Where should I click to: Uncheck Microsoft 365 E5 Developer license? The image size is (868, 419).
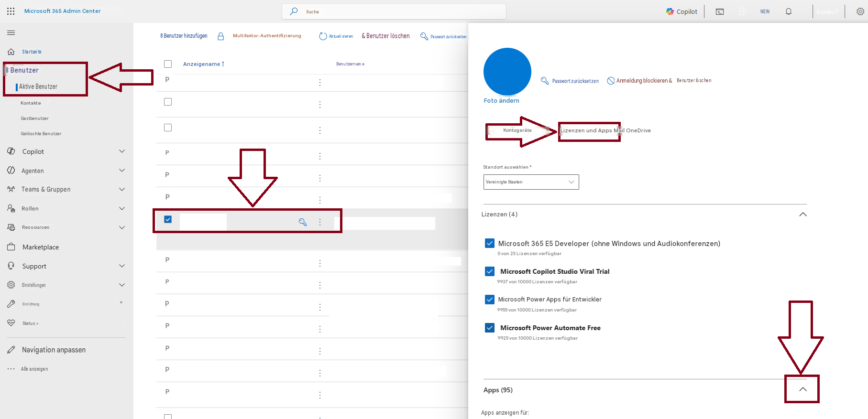tap(490, 243)
